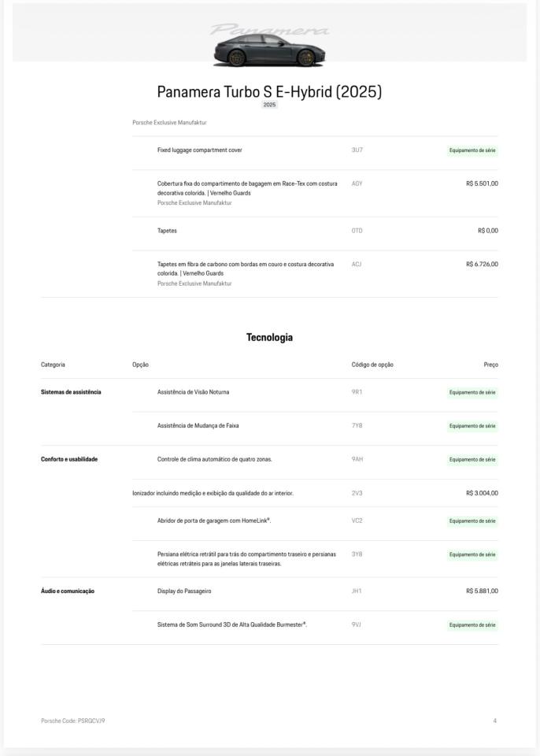Viewport: 540px width, 756px height.
Task: Click the Tecnologia section heading
Action: [x=269, y=338]
